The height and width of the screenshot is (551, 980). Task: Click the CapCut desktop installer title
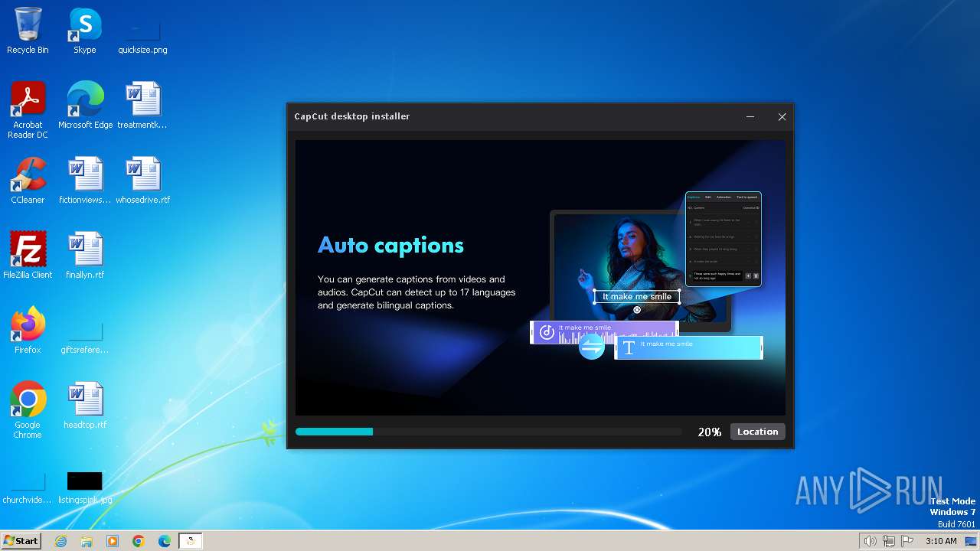[352, 116]
